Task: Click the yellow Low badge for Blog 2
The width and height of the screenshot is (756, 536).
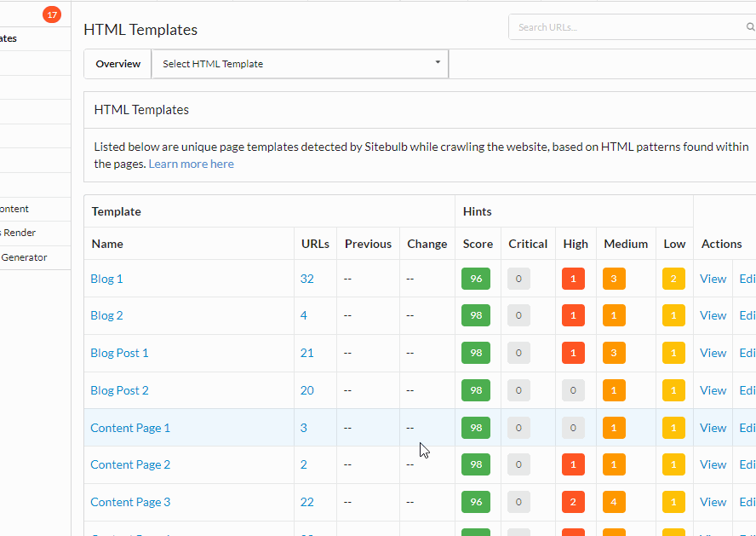Action: click(x=673, y=315)
